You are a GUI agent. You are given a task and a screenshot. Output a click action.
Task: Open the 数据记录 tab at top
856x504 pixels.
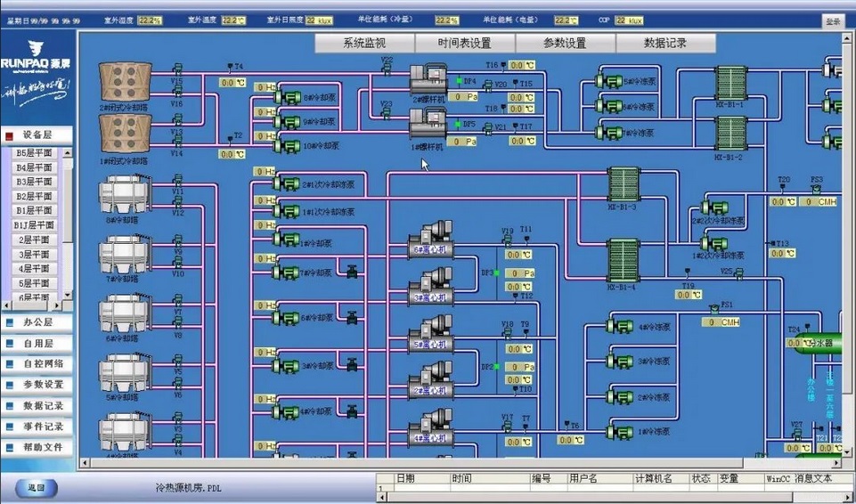pyautogui.click(x=665, y=43)
